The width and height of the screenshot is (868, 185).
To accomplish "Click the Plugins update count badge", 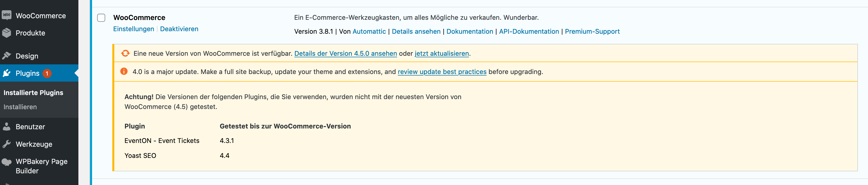I will pos(47,73).
